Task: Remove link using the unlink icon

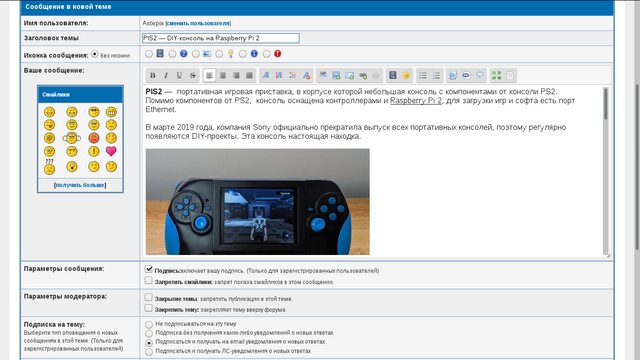Action: (376, 76)
